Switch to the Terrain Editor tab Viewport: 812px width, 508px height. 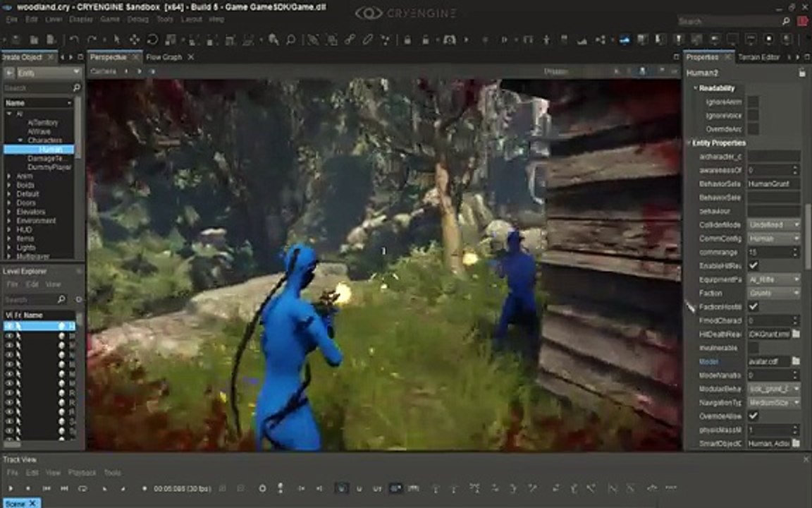[758, 57]
